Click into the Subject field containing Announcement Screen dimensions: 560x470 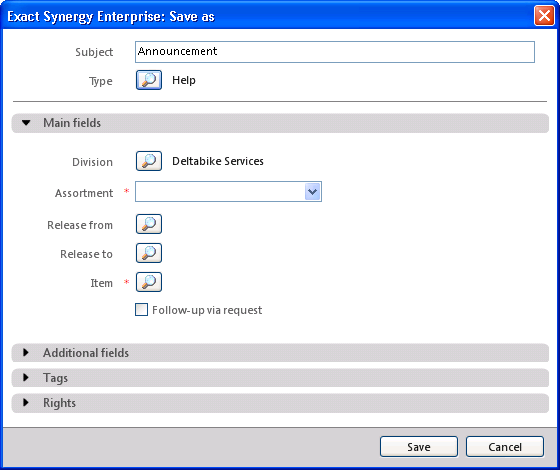coord(335,52)
